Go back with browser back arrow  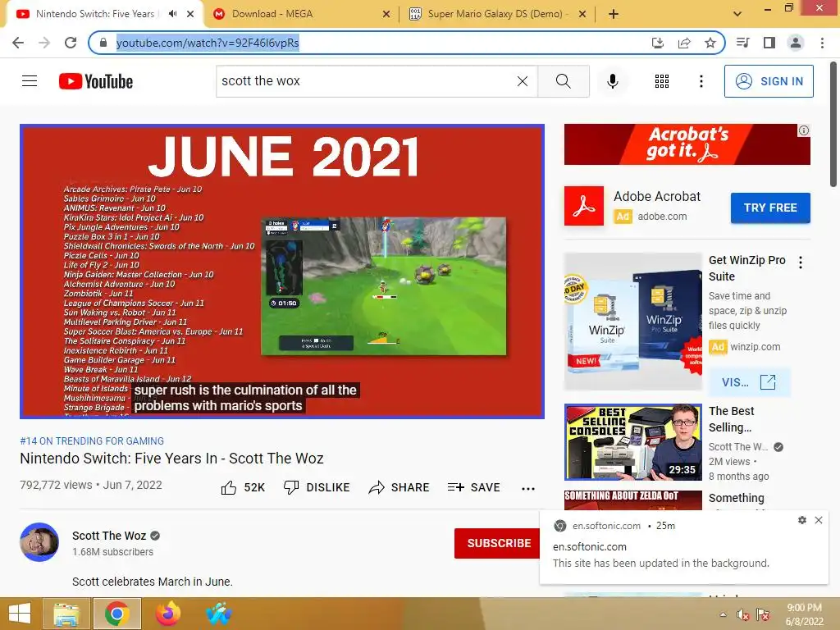click(18, 43)
